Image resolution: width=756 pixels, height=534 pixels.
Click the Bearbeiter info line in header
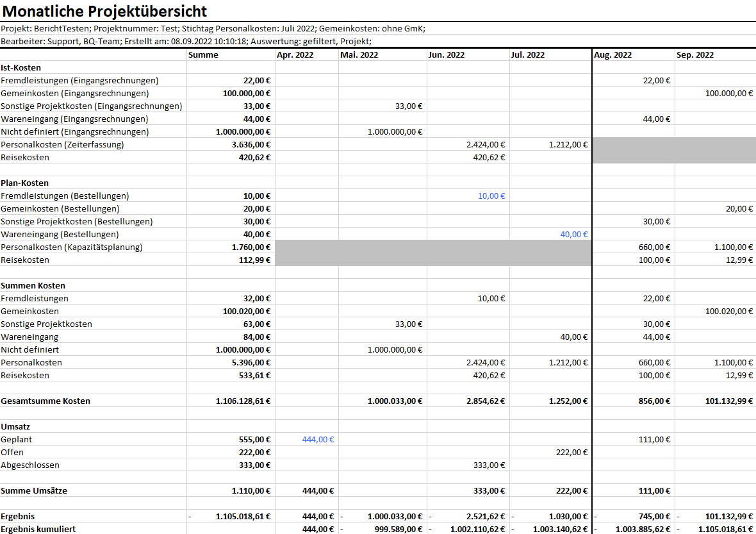[x=186, y=41]
